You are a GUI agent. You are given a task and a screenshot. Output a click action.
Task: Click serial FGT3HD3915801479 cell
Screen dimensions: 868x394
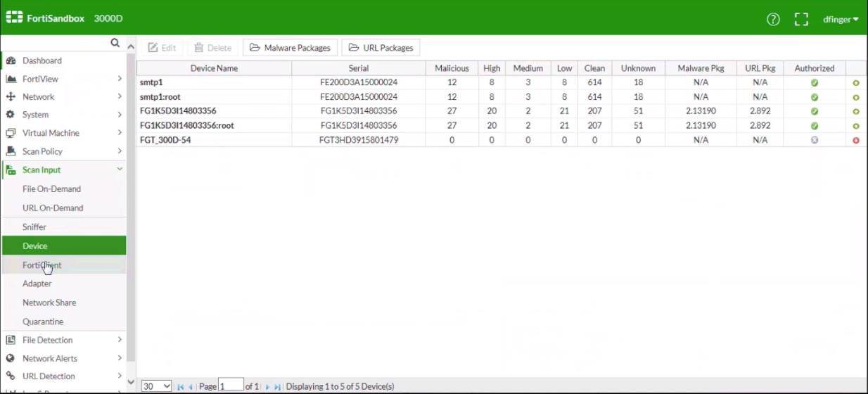point(359,140)
